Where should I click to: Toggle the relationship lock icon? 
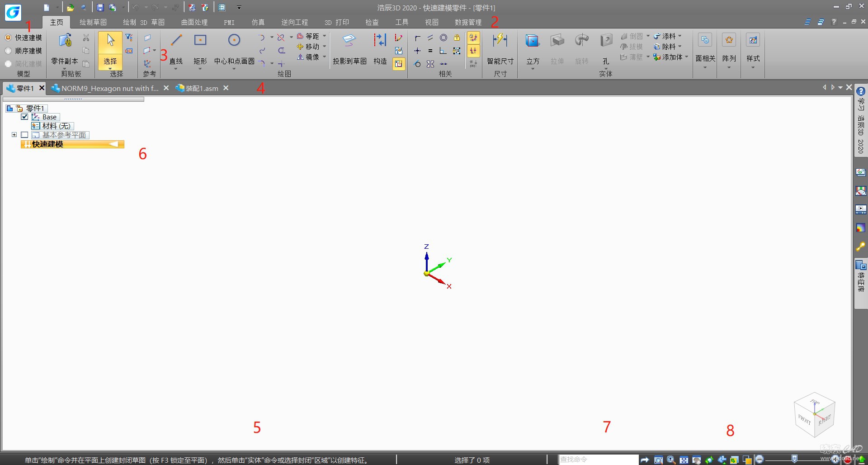click(x=457, y=38)
